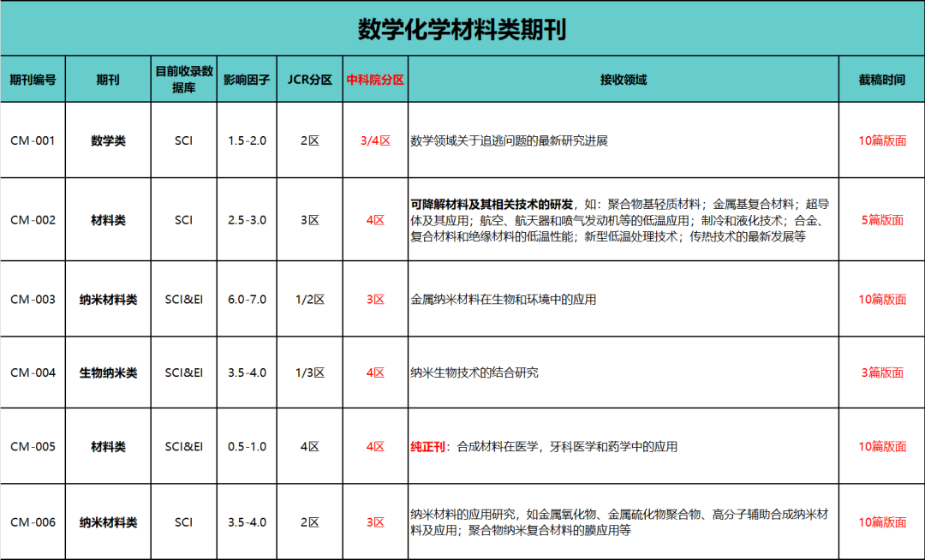925x560 pixels.
Task: Select SCI cell in CM-002 row
Action: click(x=184, y=220)
